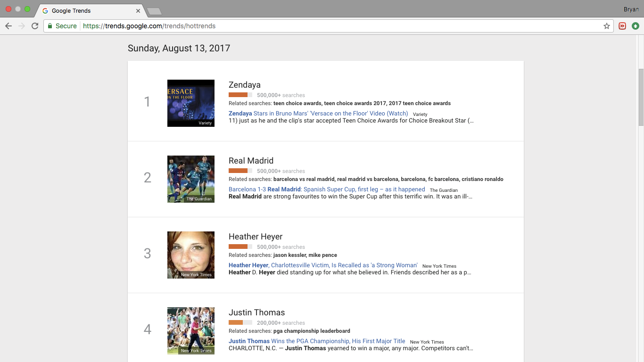Click the Heather Heyer portrait thumbnail

pos(191,255)
